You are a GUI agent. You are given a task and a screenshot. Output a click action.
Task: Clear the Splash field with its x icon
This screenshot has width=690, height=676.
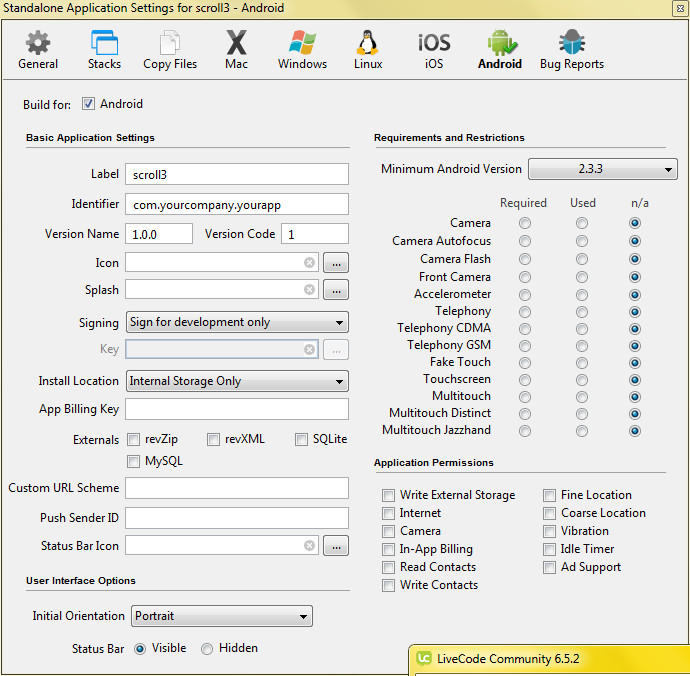pos(310,290)
